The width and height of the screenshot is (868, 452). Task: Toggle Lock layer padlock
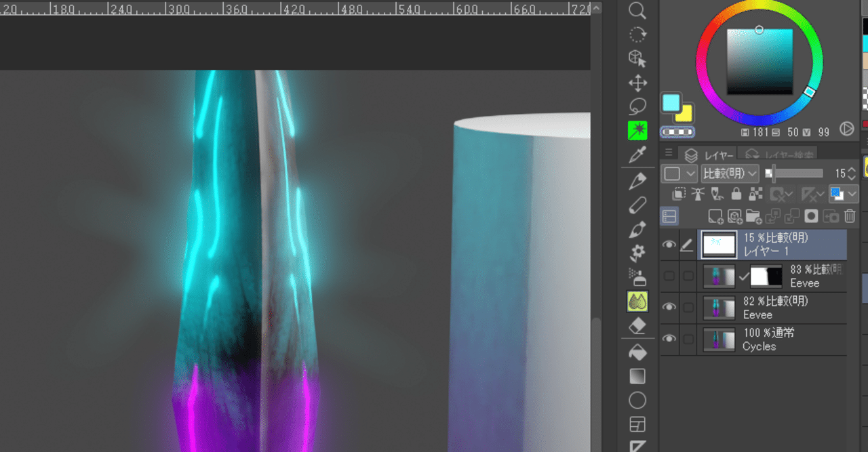736,194
